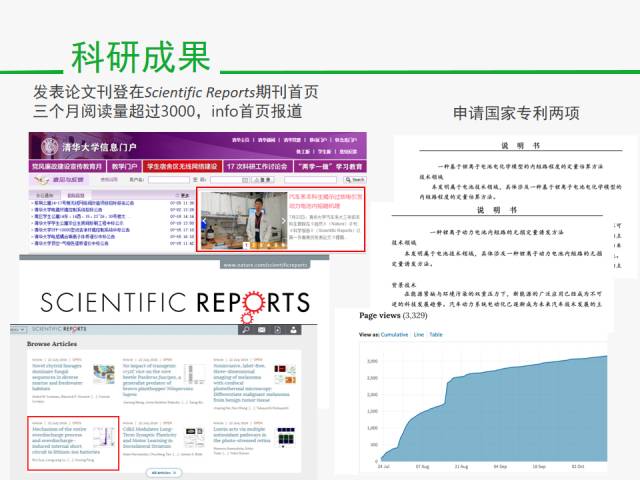Click the document icon between envelope and user icons

pyautogui.click(x=278, y=330)
